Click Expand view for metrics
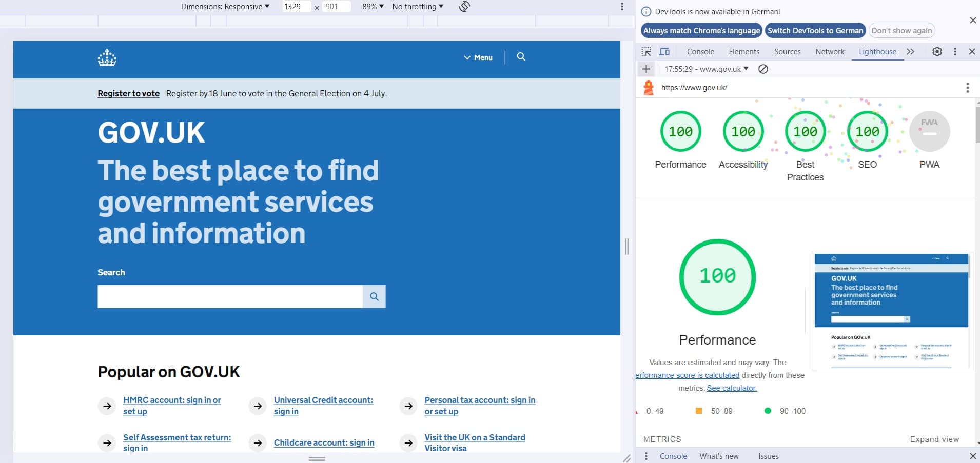980x463 pixels. [x=934, y=439]
